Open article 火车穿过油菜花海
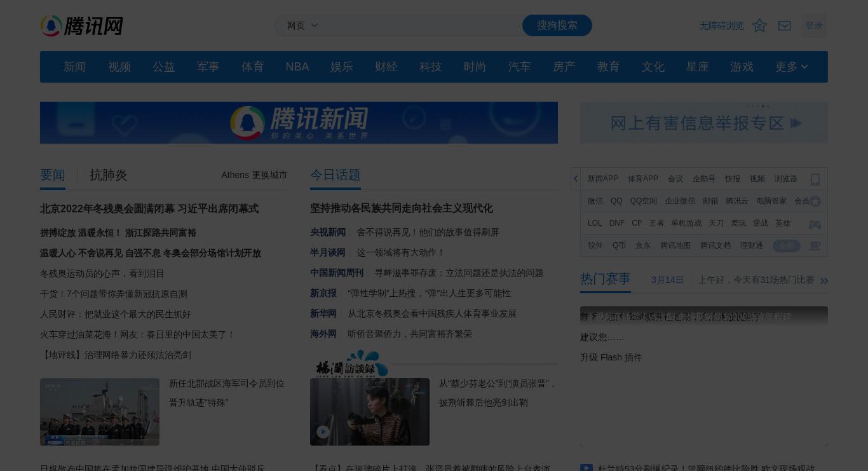This screenshot has width=868, height=471. pyautogui.click(x=137, y=334)
